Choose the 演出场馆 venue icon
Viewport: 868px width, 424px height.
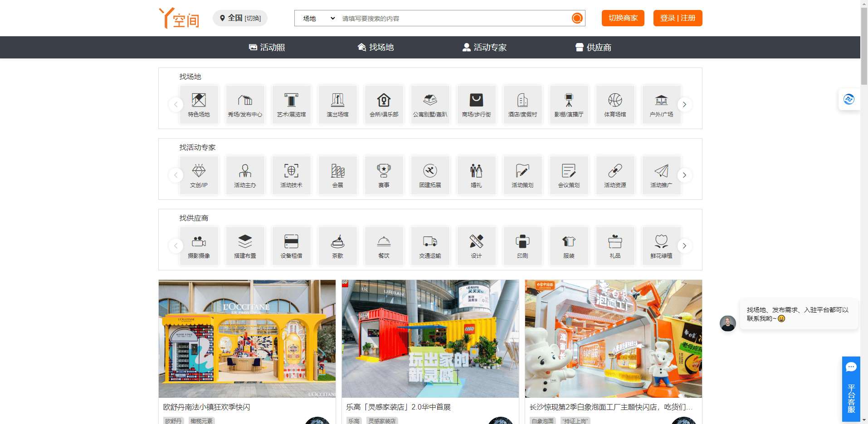(x=337, y=105)
